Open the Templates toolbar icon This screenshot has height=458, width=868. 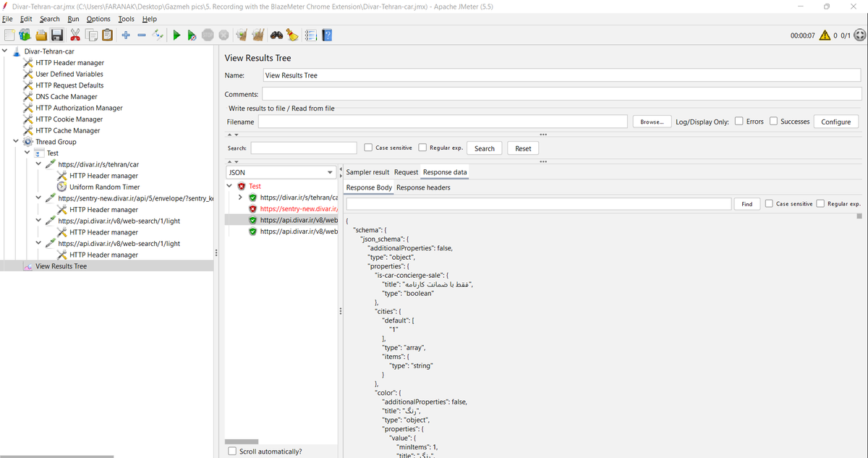click(25, 35)
